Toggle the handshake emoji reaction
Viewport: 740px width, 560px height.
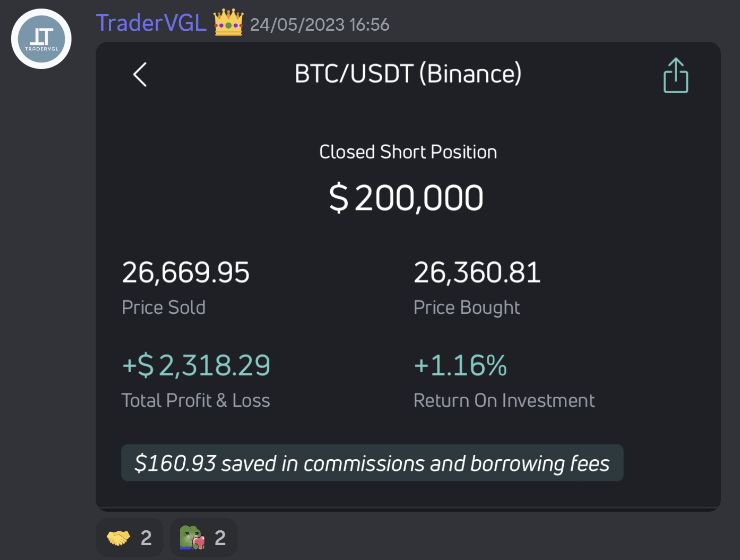coord(129,537)
